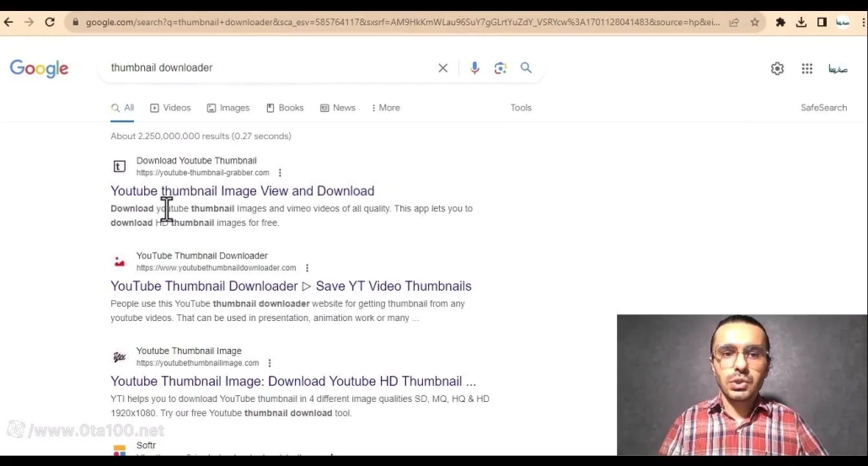Open Youtube Thumbnail Image: Download Youtube HD link

tap(293, 382)
